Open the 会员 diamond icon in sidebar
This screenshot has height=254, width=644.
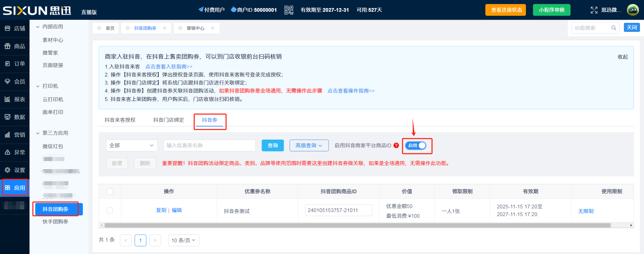[7, 82]
